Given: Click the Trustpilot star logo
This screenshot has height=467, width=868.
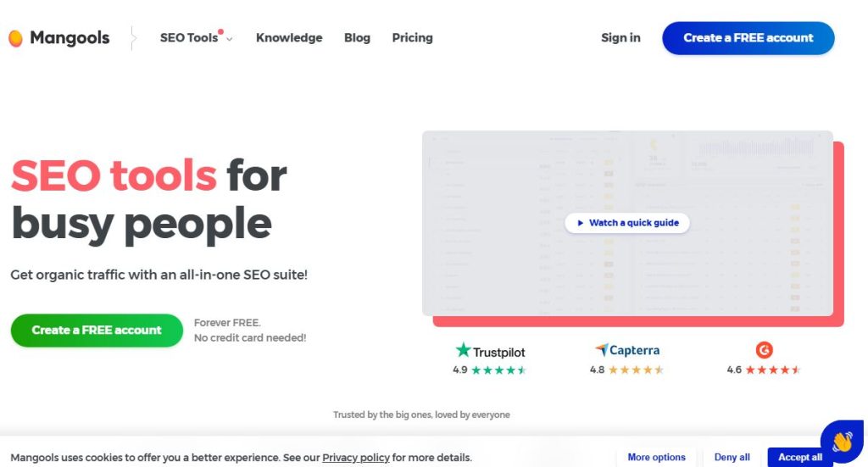Looking at the screenshot, I should pos(463,350).
